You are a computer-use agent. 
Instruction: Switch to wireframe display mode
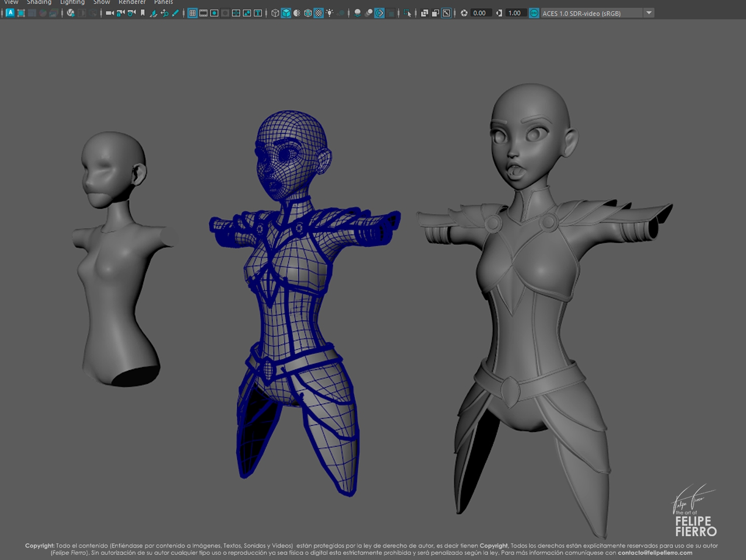(275, 13)
